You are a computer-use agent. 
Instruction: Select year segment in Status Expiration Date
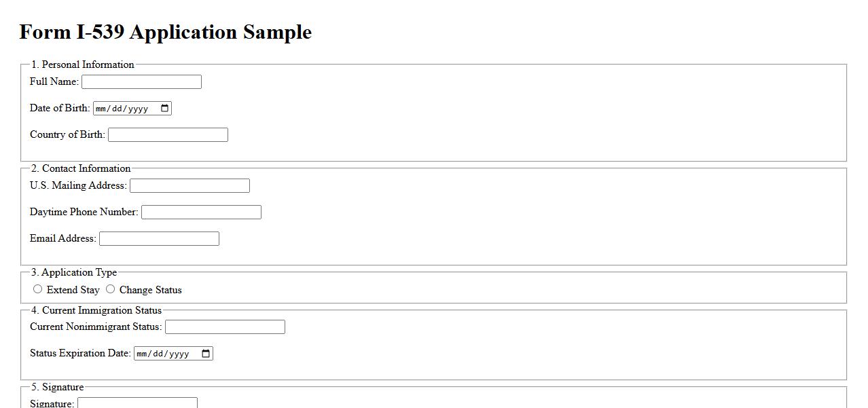click(x=179, y=354)
